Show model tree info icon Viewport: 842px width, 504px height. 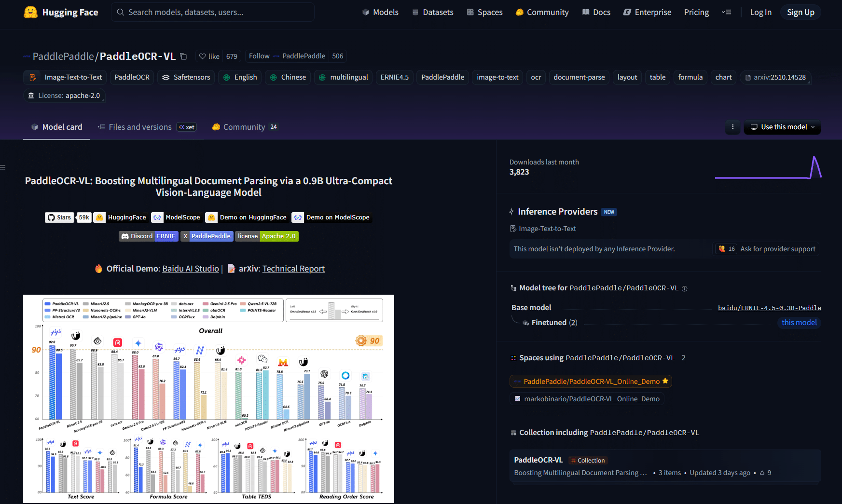coord(684,288)
